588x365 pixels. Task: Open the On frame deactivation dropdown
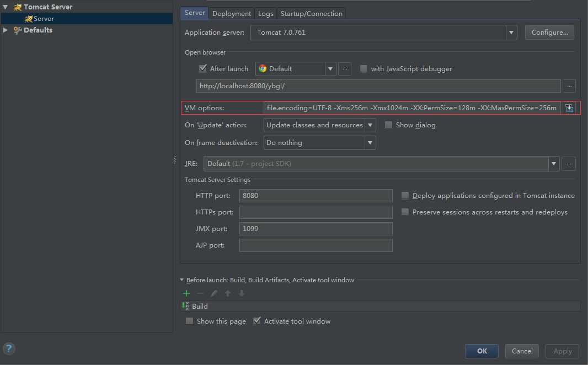(x=370, y=143)
